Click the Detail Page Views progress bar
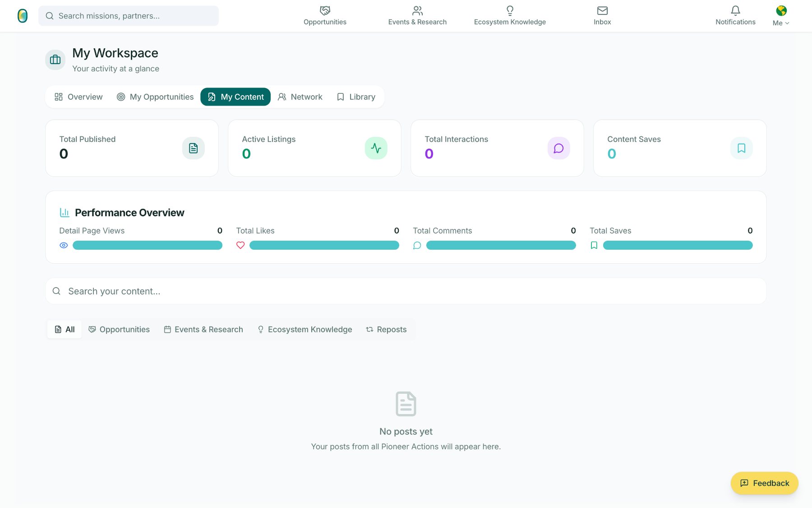This screenshot has height=508, width=812. 148,245
